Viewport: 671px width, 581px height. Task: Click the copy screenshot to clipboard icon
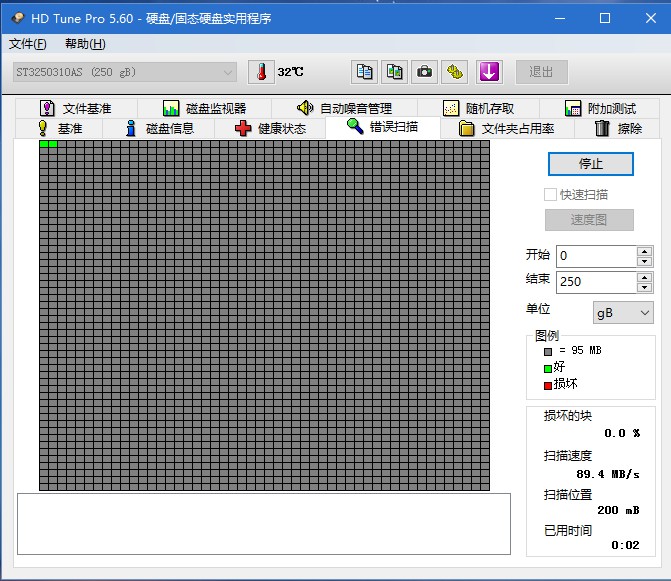(395, 72)
